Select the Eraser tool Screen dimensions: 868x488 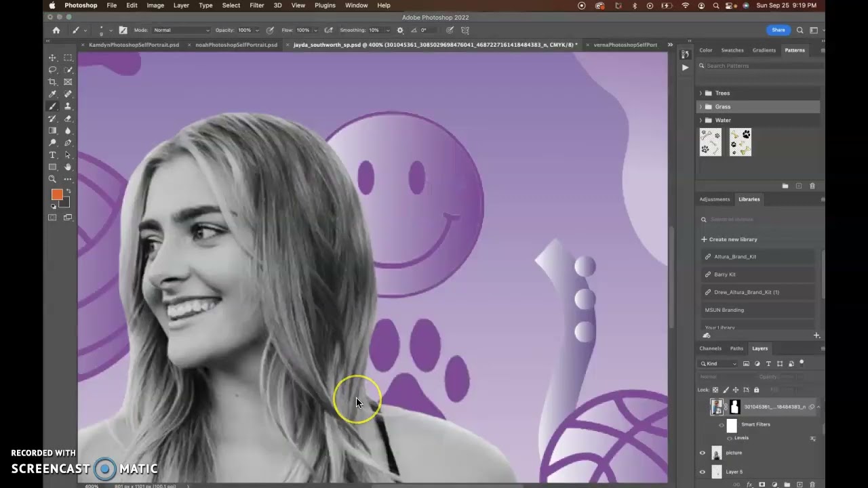pyautogui.click(x=68, y=119)
